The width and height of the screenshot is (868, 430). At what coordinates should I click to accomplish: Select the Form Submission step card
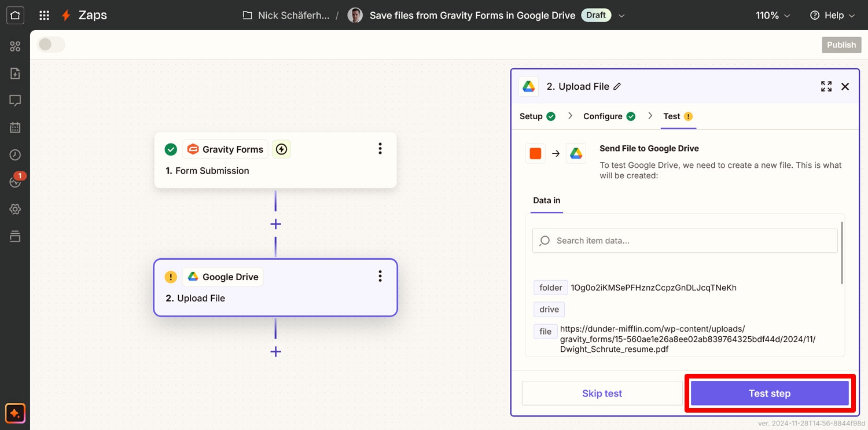point(275,160)
